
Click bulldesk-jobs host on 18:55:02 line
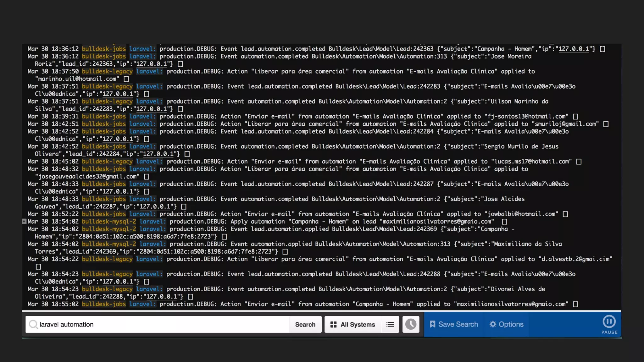[x=104, y=304]
